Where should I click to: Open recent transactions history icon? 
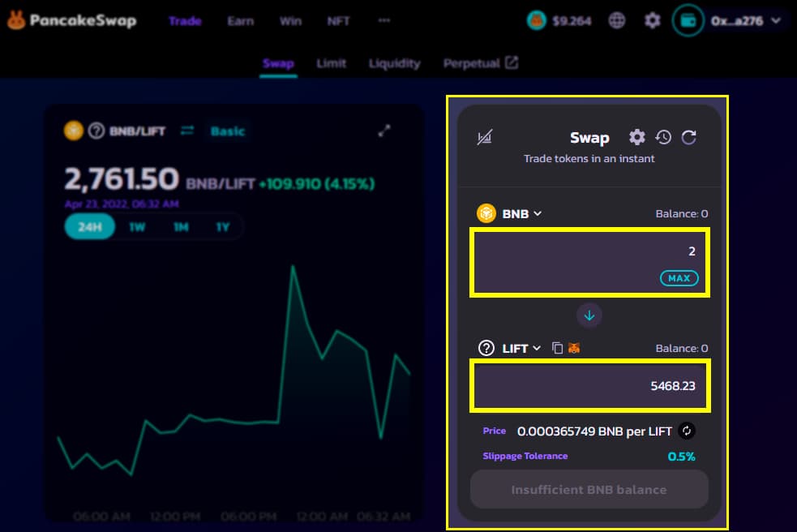[x=662, y=137]
